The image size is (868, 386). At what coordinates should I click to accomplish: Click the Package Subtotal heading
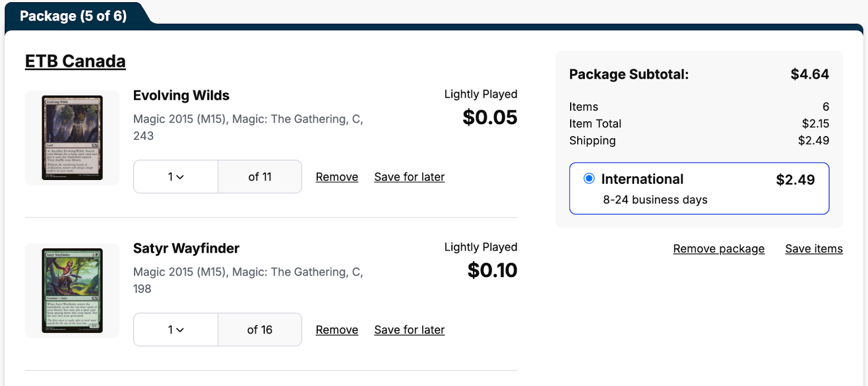[x=629, y=74]
